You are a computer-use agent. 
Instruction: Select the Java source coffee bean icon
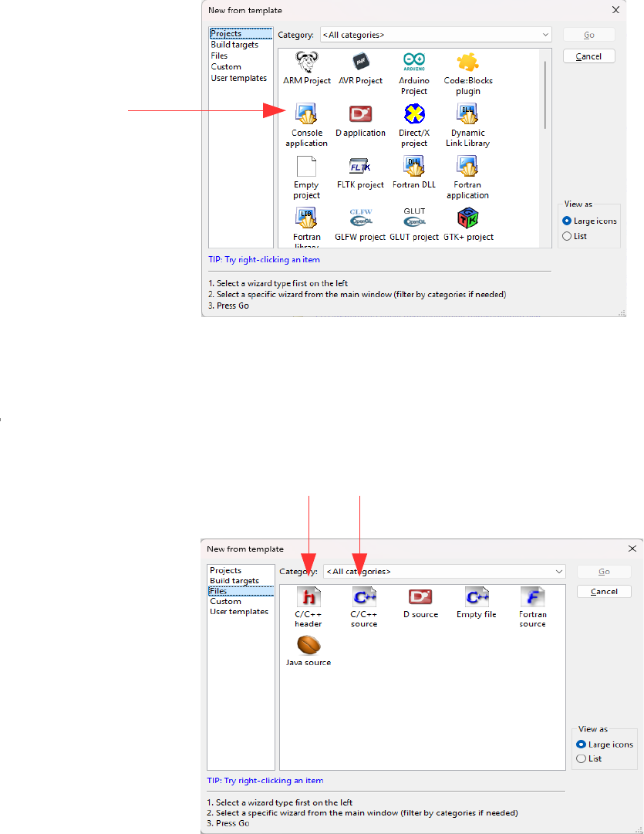tap(309, 645)
